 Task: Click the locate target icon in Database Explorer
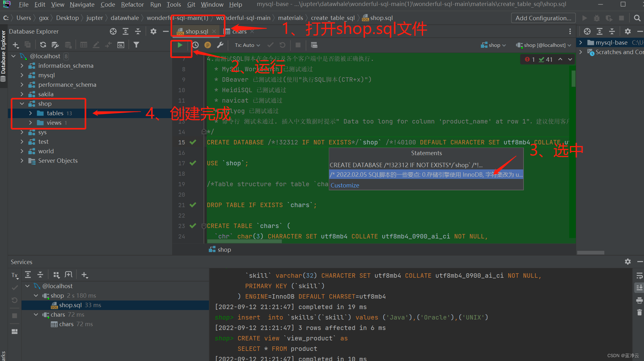[113, 31]
